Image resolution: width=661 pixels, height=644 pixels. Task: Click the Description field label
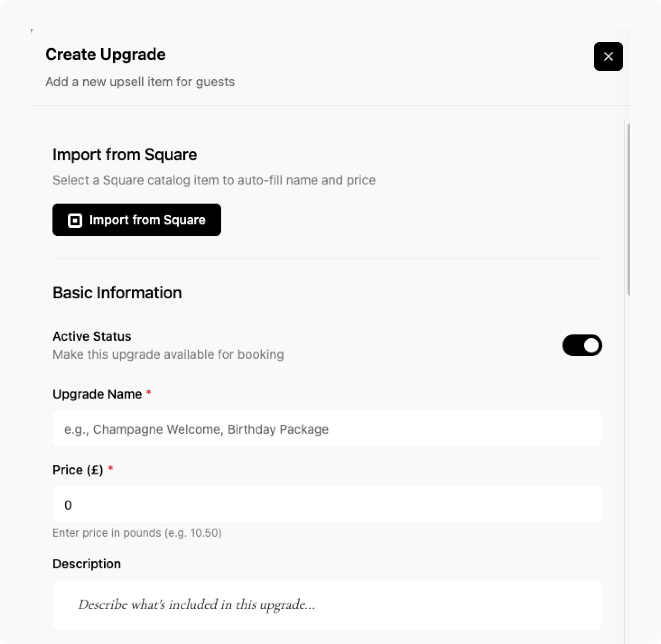[x=87, y=564]
